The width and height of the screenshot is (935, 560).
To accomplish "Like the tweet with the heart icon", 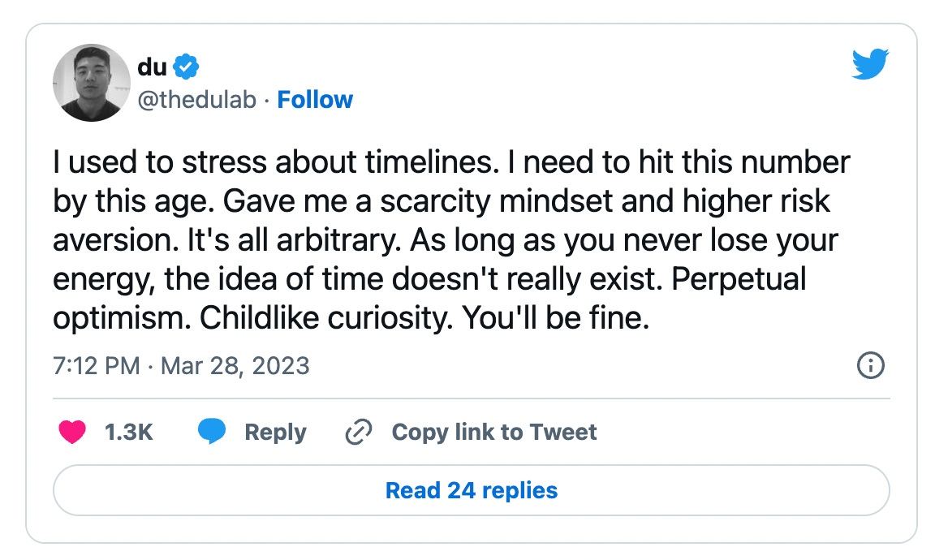I will point(72,433).
